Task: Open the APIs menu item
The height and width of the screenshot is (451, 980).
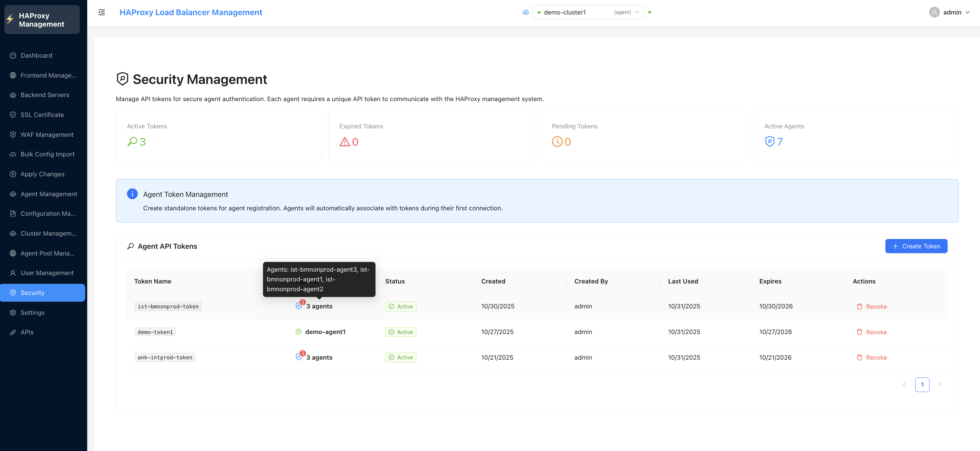Action: coord(43,333)
